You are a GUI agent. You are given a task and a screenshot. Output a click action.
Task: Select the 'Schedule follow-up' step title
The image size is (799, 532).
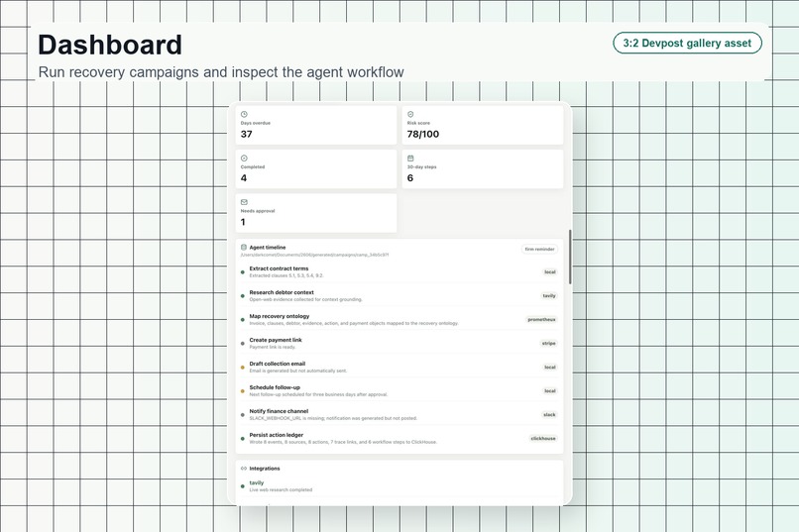coord(275,387)
